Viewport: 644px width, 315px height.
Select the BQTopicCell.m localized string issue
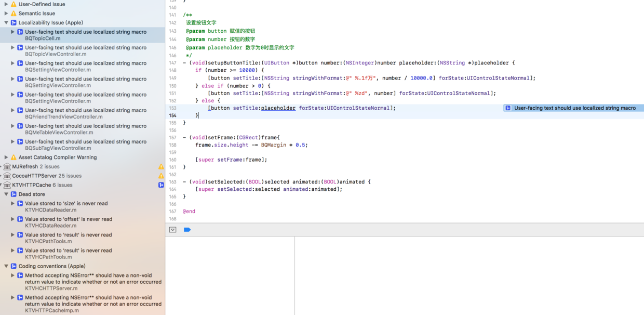coord(83,35)
